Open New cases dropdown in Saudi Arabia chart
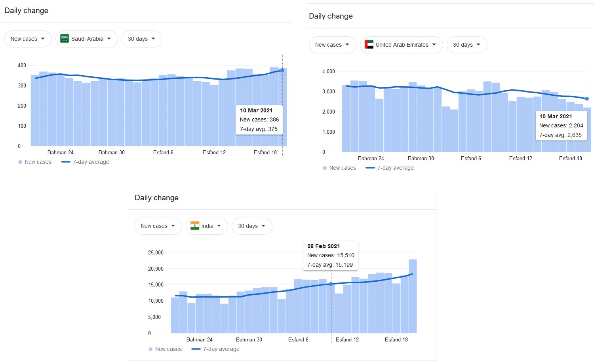This screenshot has height=364, width=594. click(28, 39)
